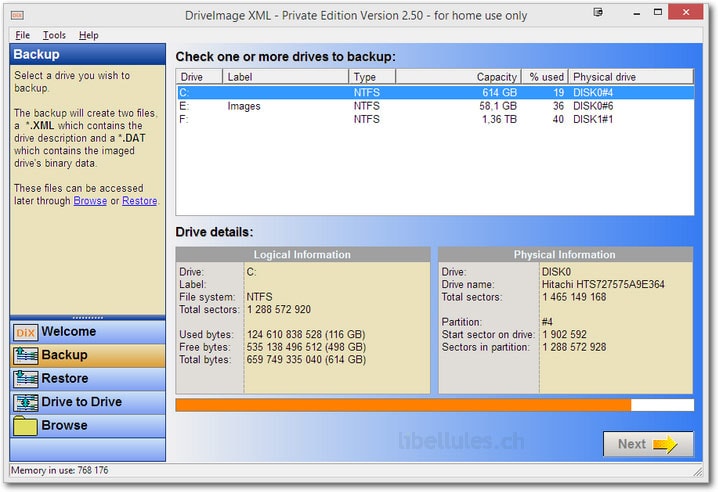718x492 pixels.
Task: Minimize the DriveImage XML window
Action: tap(636, 13)
